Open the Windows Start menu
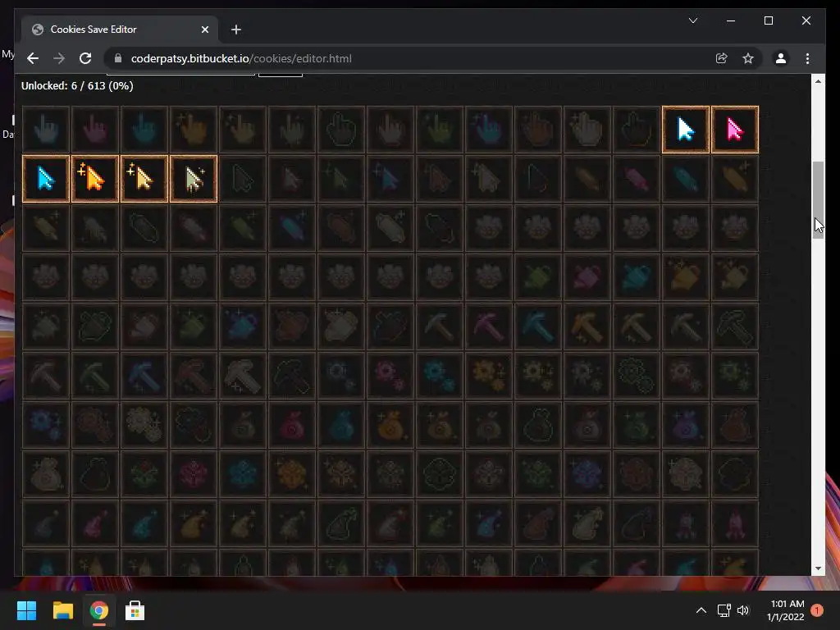The width and height of the screenshot is (840, 630). (x=27, y=610)
